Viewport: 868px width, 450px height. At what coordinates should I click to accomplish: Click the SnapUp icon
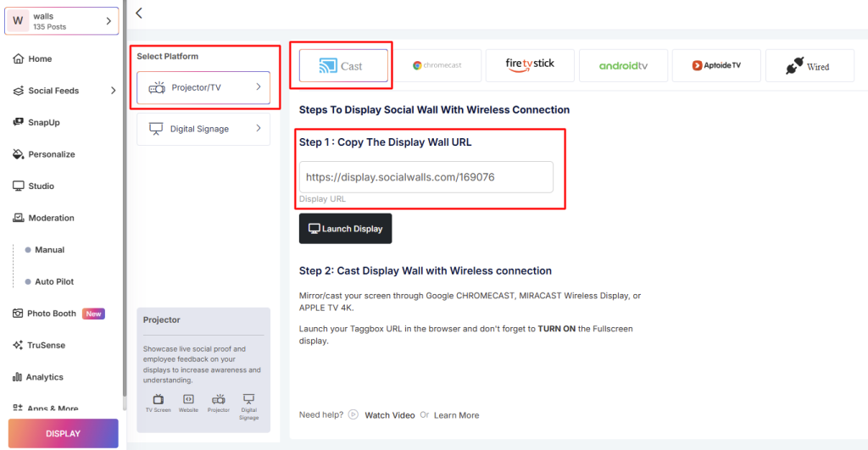19,122
